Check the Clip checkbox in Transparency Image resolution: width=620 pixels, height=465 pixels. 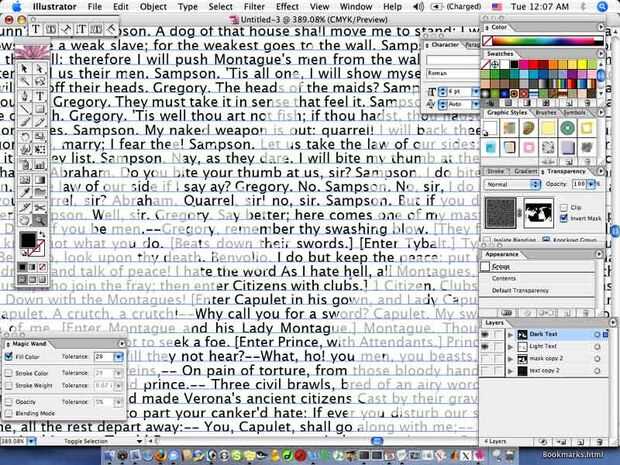coord(564,207)
